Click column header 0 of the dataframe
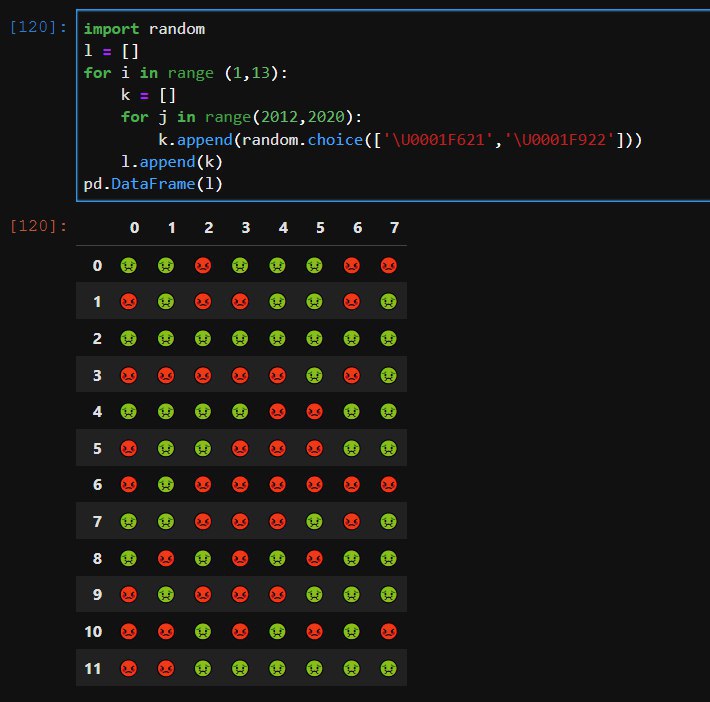The height and width of the screenshot is (702, 710). 134,228
